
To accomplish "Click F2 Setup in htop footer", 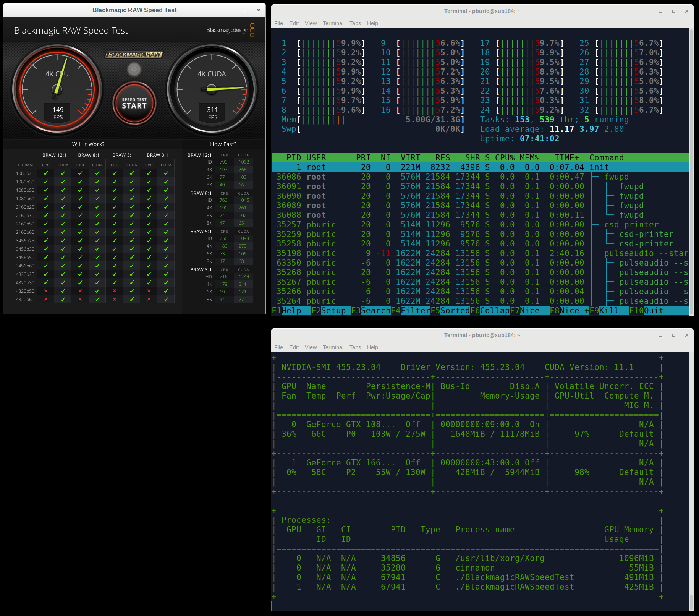I will coord(331,311).
